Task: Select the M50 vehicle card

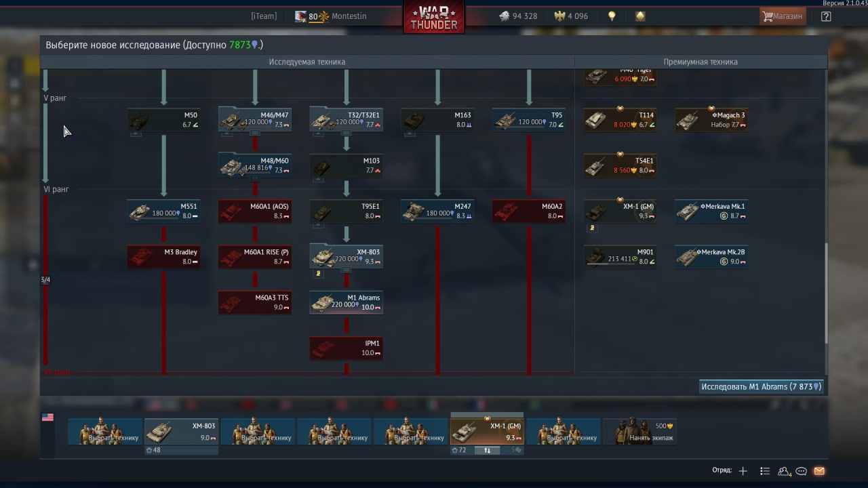Action: [x=163, y=120]
